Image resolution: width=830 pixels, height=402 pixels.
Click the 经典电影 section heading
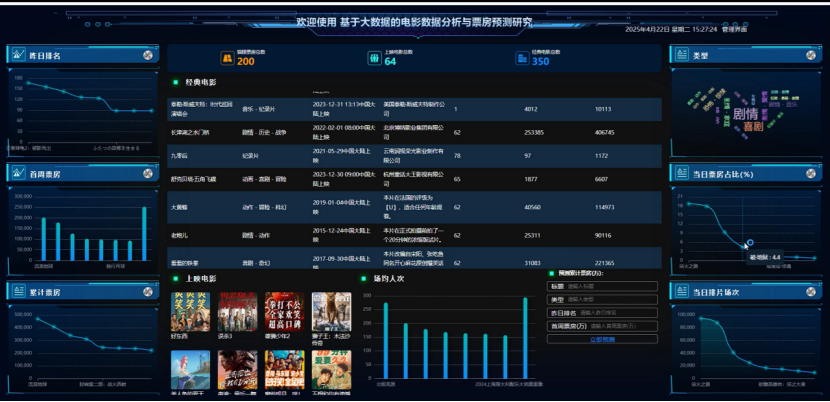[x=201, y=83]
